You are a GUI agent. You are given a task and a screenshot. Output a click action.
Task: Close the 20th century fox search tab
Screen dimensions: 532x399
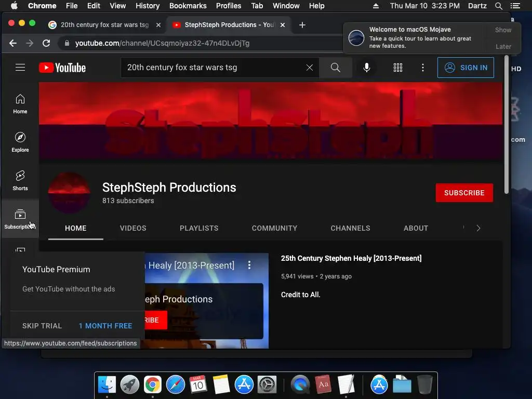(x=158, y=25)
